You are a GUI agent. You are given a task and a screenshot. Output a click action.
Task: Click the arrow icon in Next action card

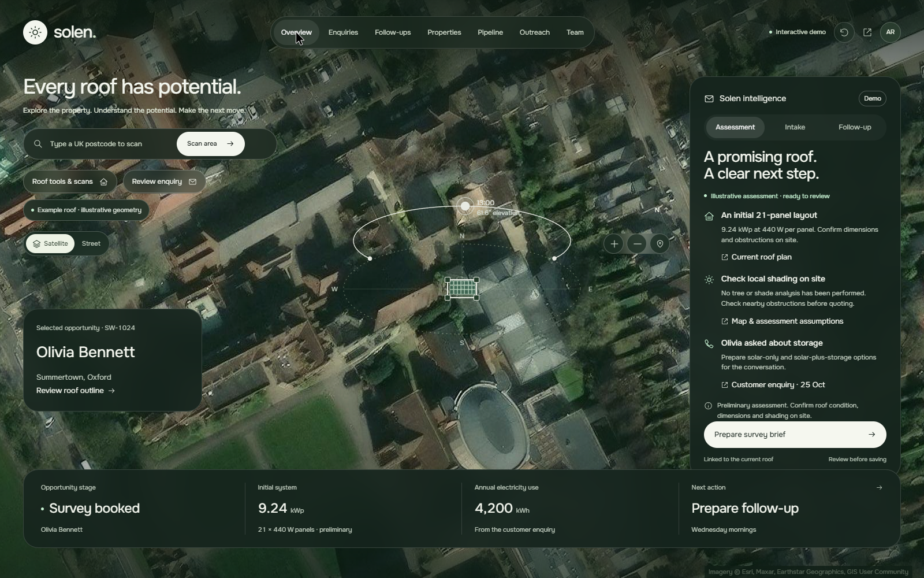[x=879, y=487]
